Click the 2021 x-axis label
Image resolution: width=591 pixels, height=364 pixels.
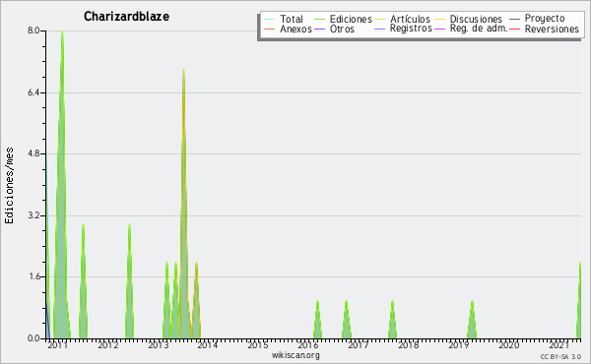tap(558, 345)
